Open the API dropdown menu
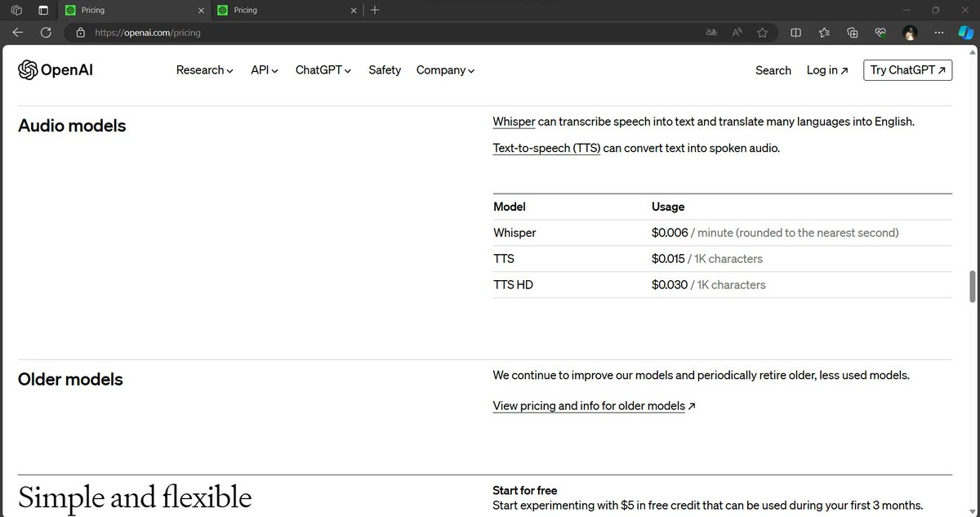The width and height of the screenshot is (980, 517). 263,70
